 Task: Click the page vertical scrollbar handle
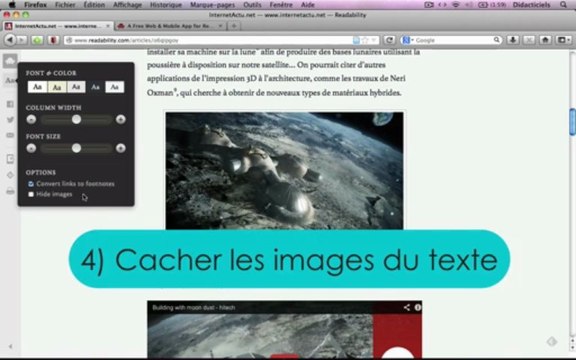(572, 122)
